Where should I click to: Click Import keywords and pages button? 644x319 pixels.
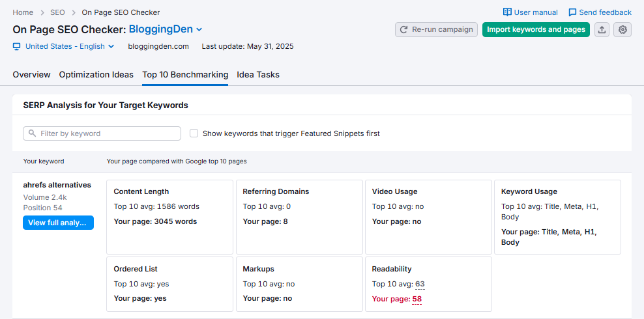536,29
